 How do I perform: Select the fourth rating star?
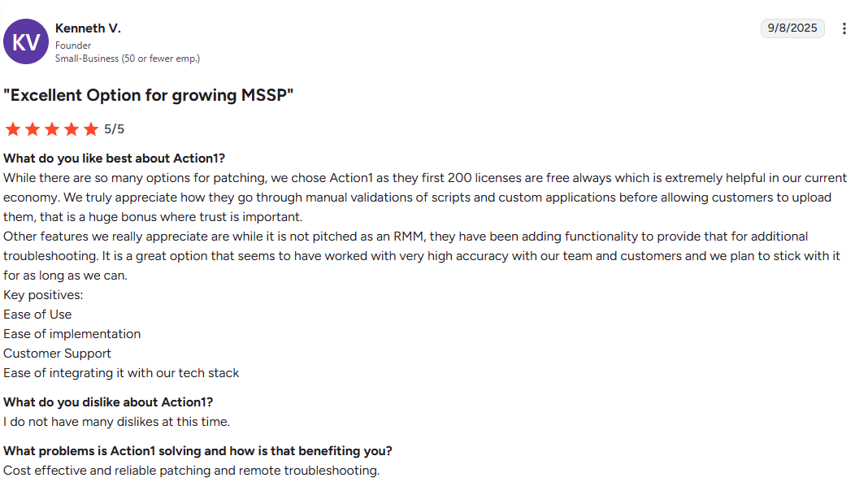(x=72, y=129)
